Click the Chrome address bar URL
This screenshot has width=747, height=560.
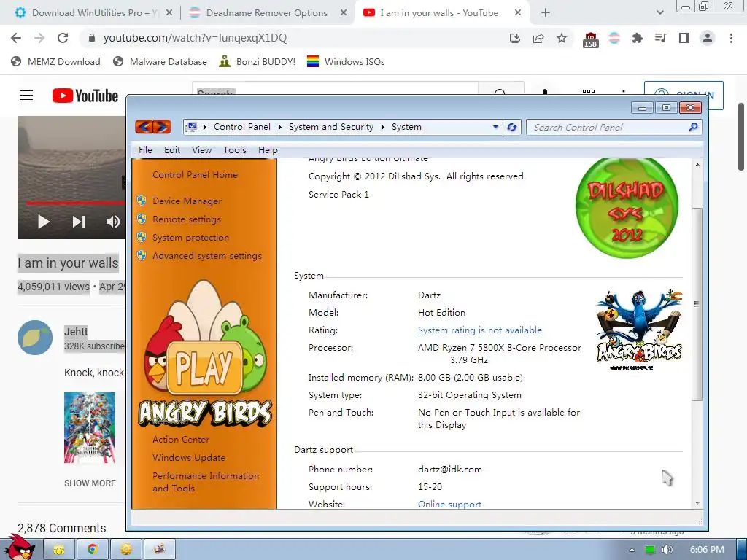click(195, 38)
